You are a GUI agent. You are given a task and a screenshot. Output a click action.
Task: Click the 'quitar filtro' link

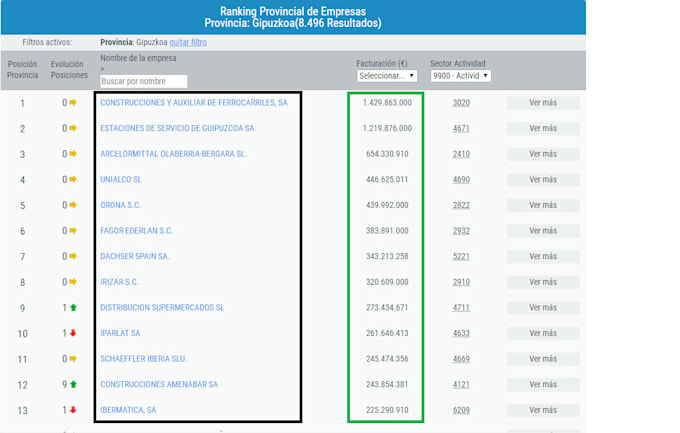pyautogui.click(x=188, y=43)
